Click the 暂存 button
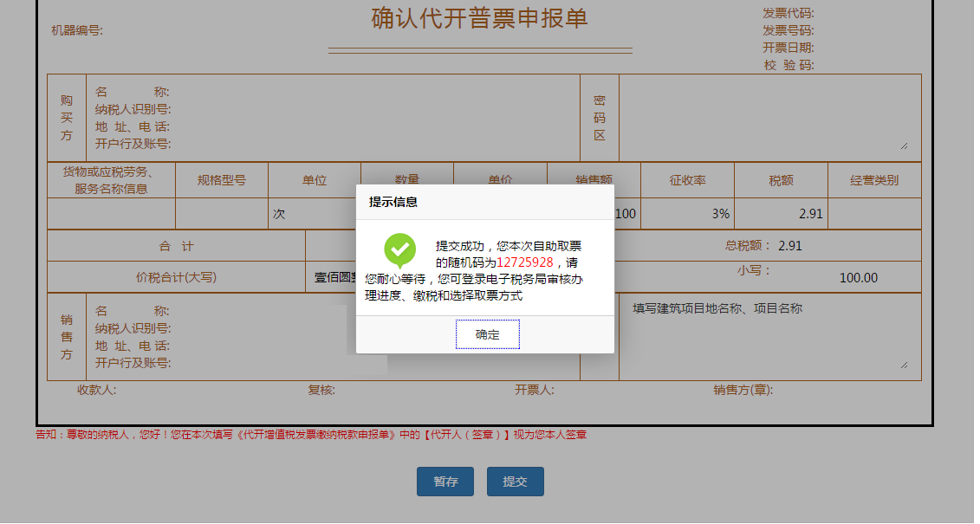This screenshot has width=980, height=524. [445, 482]
